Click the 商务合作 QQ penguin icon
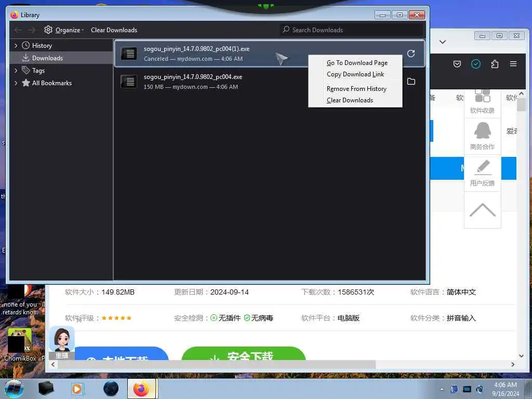This screenshot has width=532, height=399. click(x=483, y=130)
